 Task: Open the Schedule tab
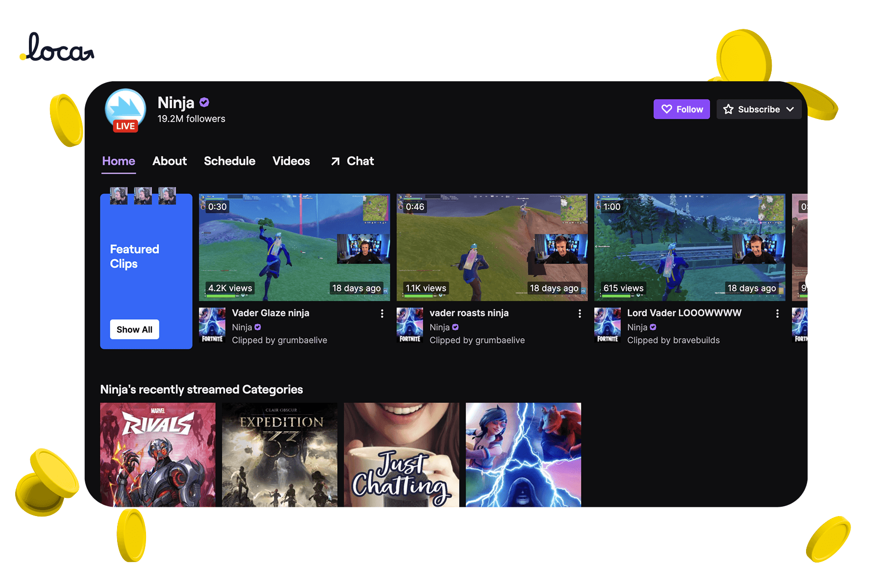(229, 161)
